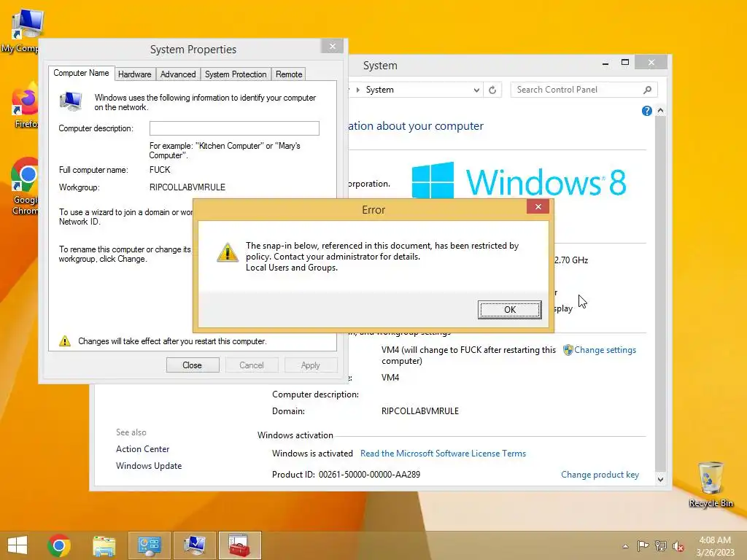
Task: Open Read the Microsoft Software License Terms
Action: point(443,454)
